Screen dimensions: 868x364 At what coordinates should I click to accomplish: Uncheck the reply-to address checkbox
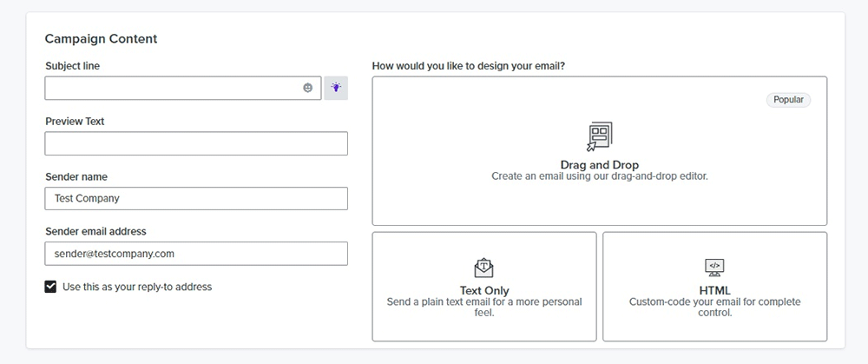(x=51, y=287)
